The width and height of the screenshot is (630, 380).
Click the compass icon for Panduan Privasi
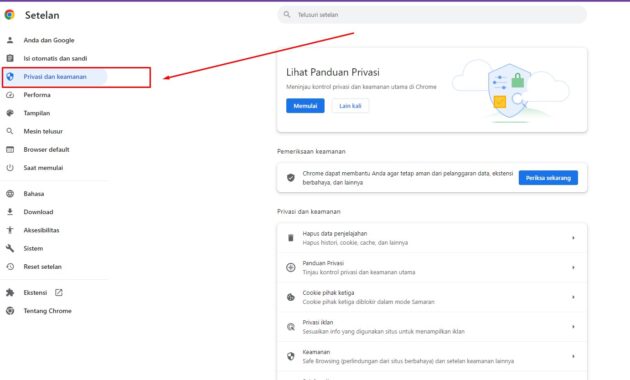point(290,267)
